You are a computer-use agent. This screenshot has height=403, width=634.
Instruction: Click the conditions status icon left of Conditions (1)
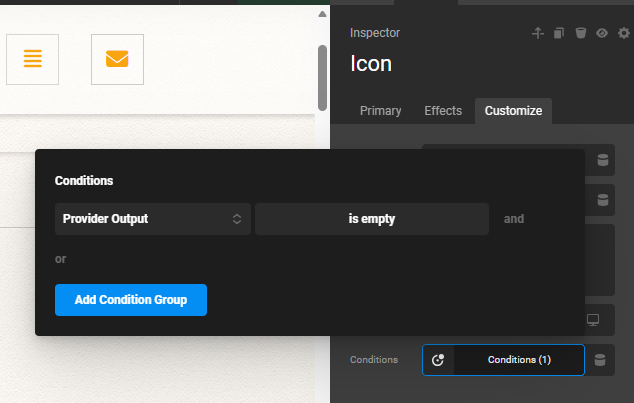pos(438,360)
